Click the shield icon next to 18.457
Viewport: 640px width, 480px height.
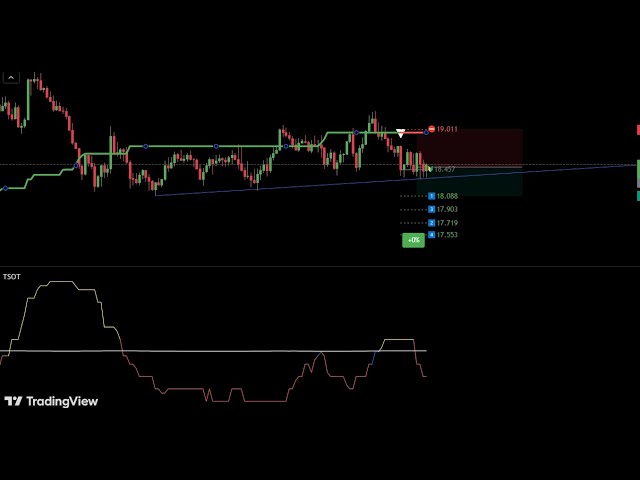click(x=430, y=169)
